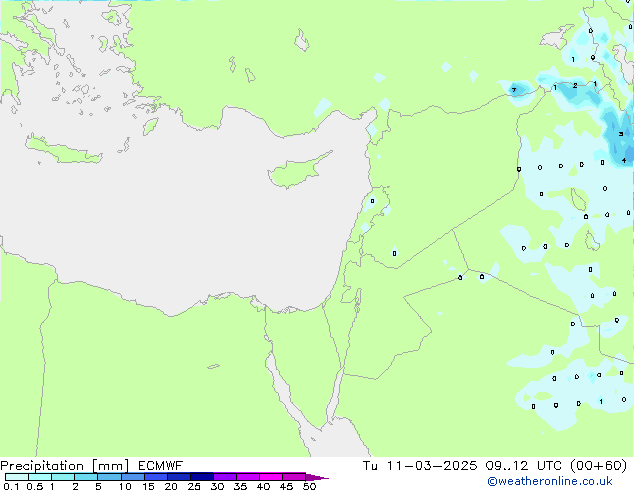Viewport: 634px width, 490px height.
Task: Click the precipitation value '4' on map
Action: click(x=624, y=161)
